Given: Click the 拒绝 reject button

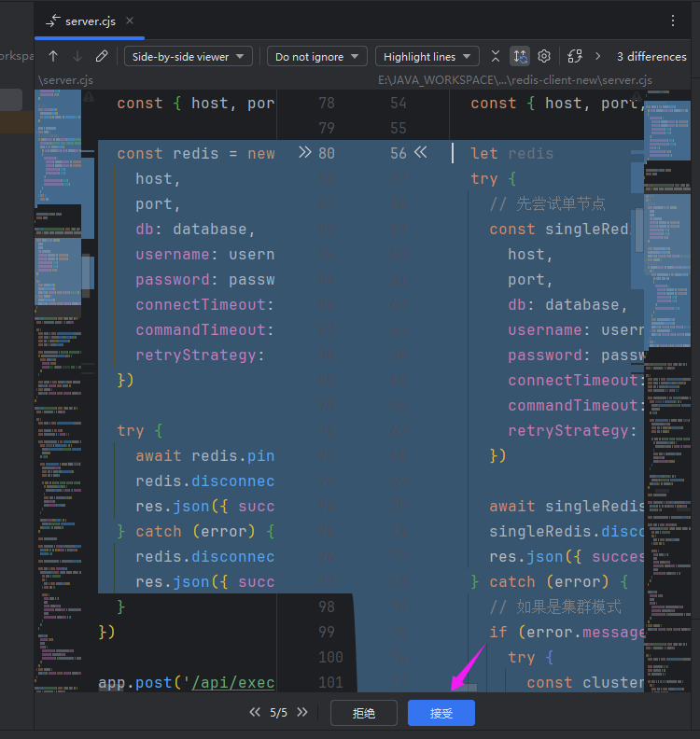Looking at the screenshot, I should (363, 713).
